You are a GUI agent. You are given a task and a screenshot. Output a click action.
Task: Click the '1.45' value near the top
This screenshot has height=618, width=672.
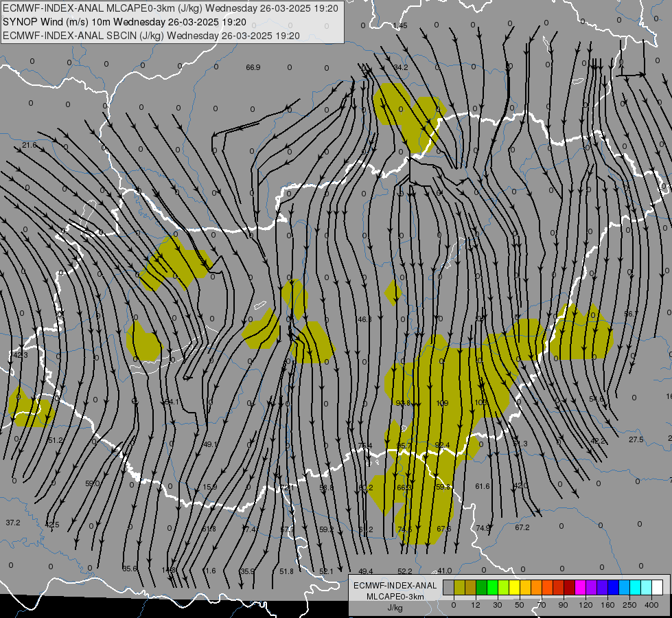click(400, 25)
